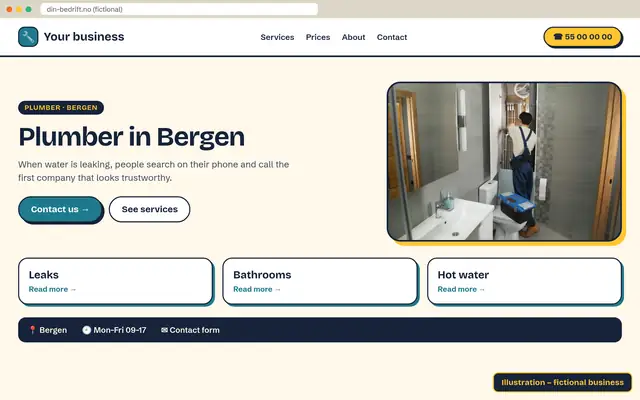Viewport: 640px width, 400px height.
Task: Select the Hot water card title
Action: click(x=463, y=275)
